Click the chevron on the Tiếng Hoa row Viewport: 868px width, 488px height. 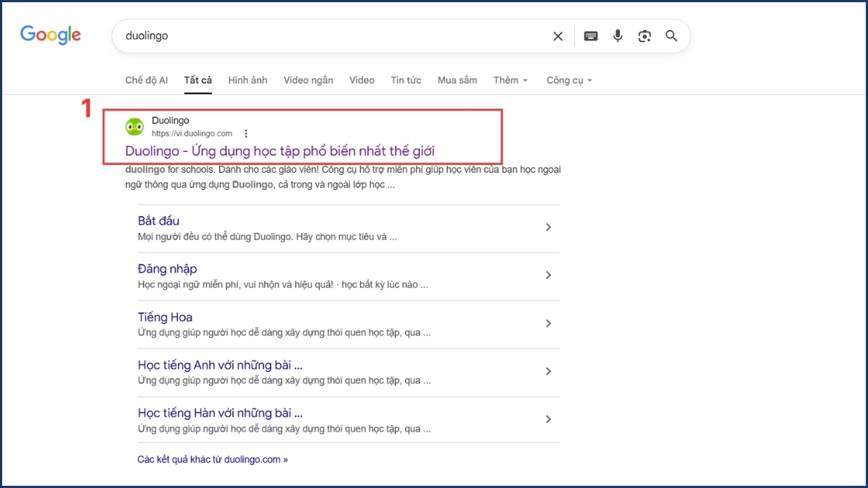(x=548, y=323)
